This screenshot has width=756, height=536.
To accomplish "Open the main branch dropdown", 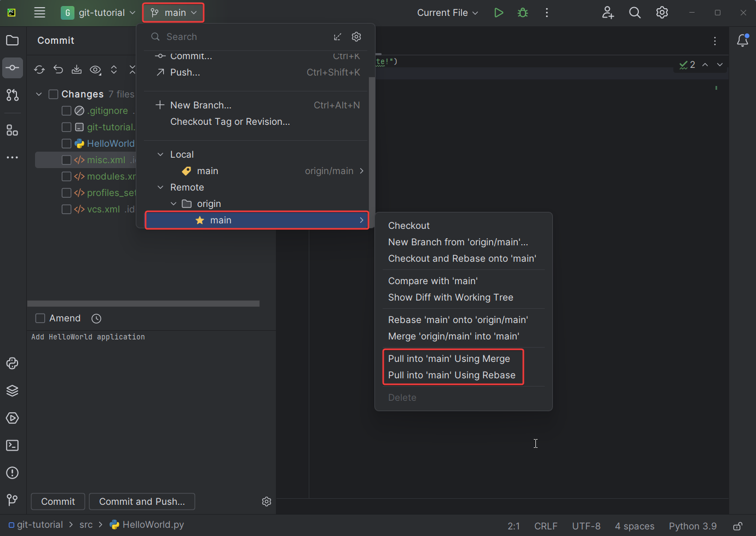I will (174, 13).
